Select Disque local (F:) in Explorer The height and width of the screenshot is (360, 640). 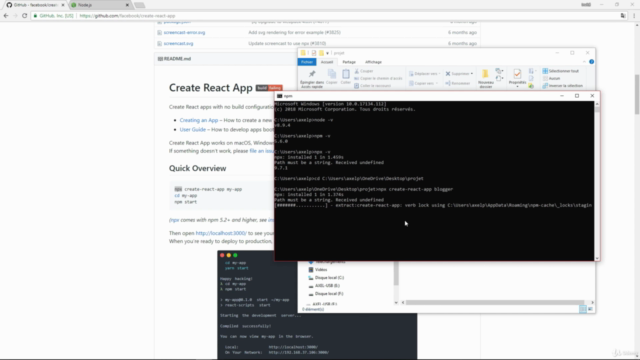pos(325,294)
